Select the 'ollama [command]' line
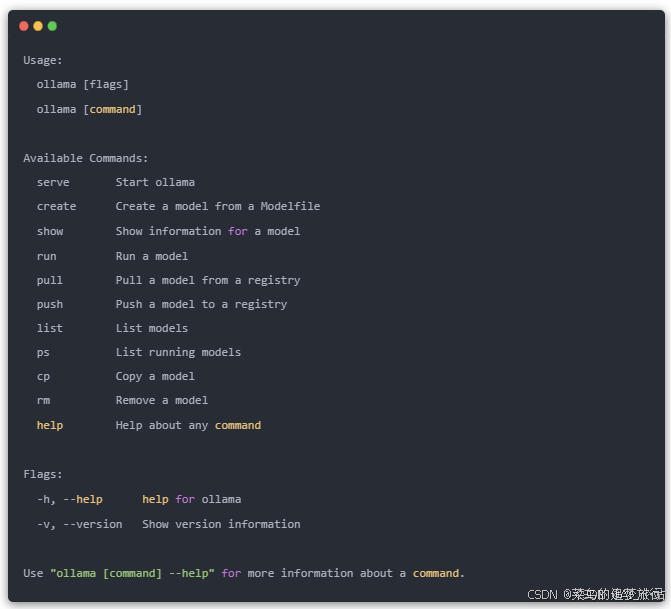 pyautogui.click(x=89, y=110)
